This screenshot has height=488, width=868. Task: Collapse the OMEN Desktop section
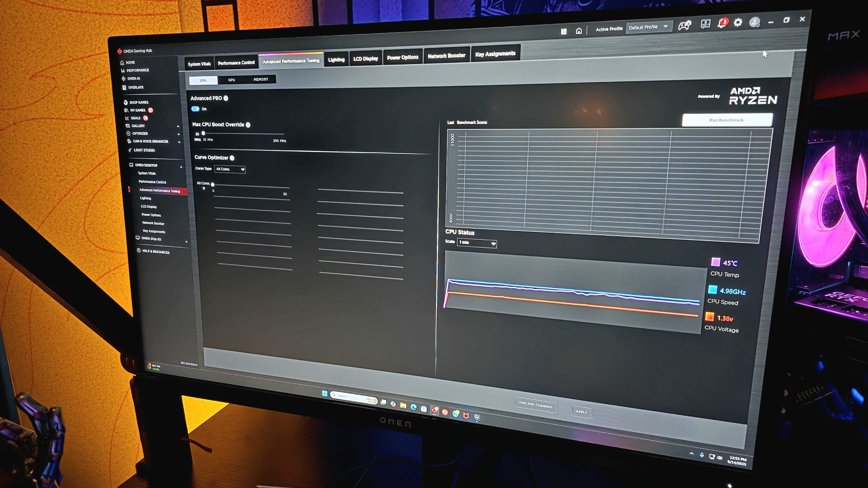[x=181, y=167]
